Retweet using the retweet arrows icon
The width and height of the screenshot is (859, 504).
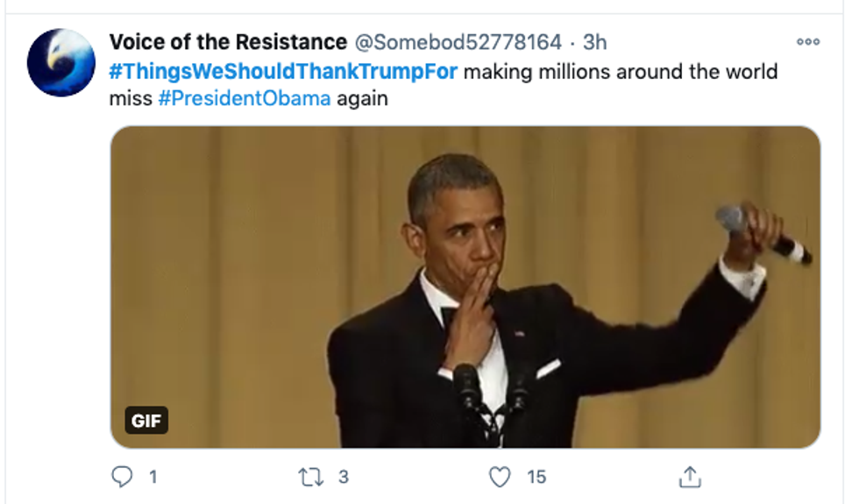[x=310, y=476]
